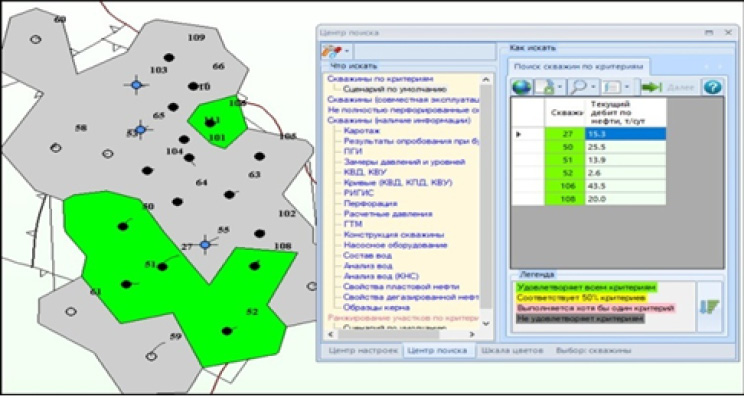Viewport: 744px width, 398px height.
Task: Open dropdown arrow beside paint tools icon
Action: (x=347, y=51)
